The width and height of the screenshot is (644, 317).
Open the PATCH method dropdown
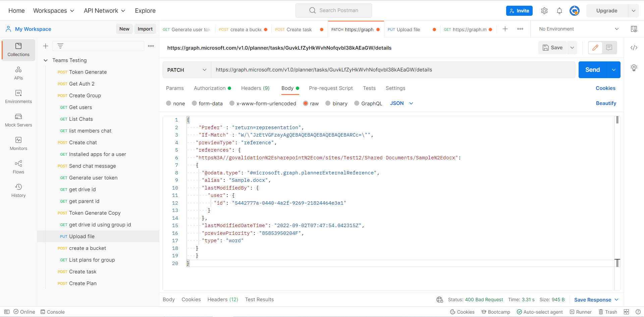[x=187, y=70]
